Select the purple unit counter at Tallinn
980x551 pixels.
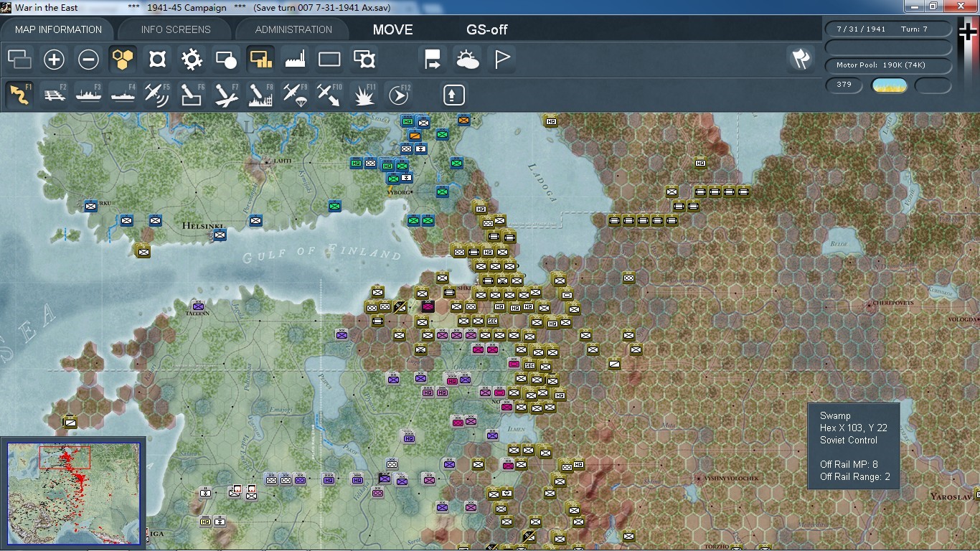tap(199, 306)
